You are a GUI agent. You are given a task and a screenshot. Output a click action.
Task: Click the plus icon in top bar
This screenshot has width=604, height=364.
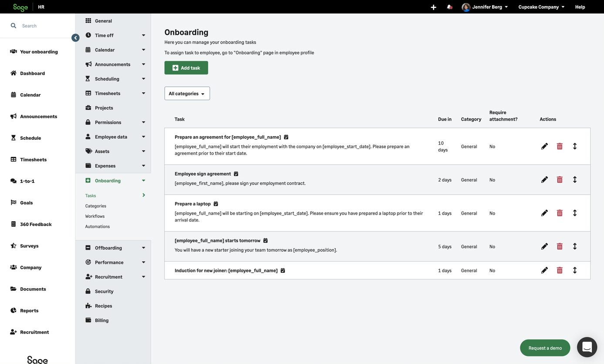[433, 7]
